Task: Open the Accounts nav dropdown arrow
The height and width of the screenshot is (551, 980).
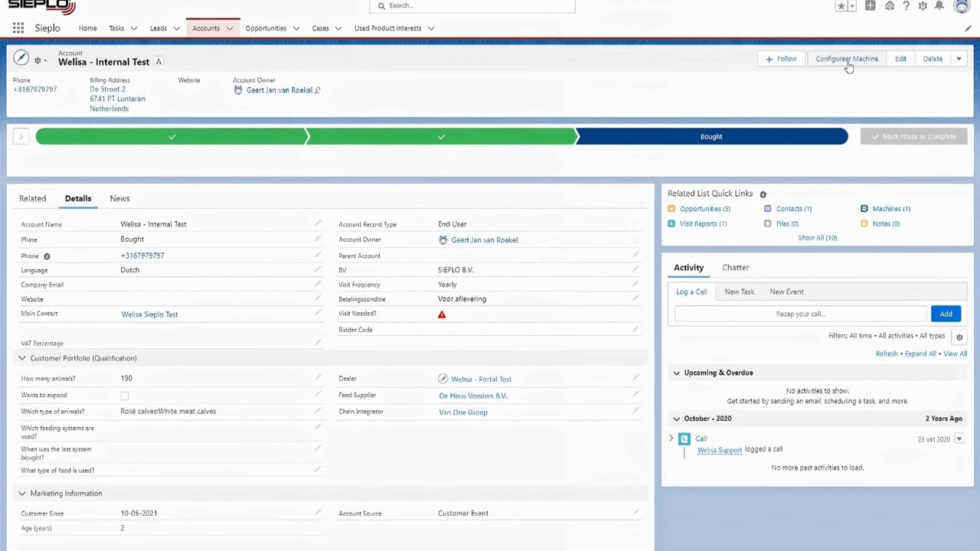Action: click(229, 28)
